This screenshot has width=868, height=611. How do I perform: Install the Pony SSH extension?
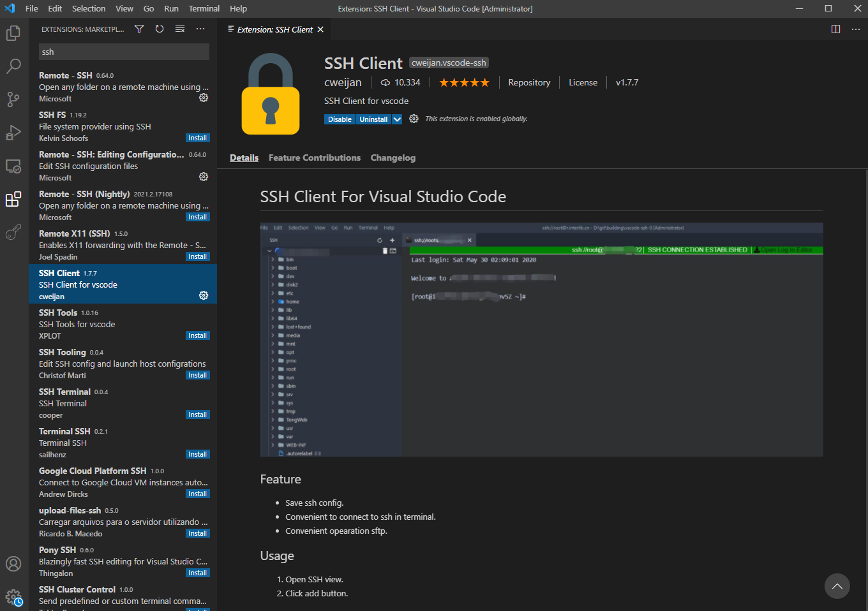(x=198, y=573)
